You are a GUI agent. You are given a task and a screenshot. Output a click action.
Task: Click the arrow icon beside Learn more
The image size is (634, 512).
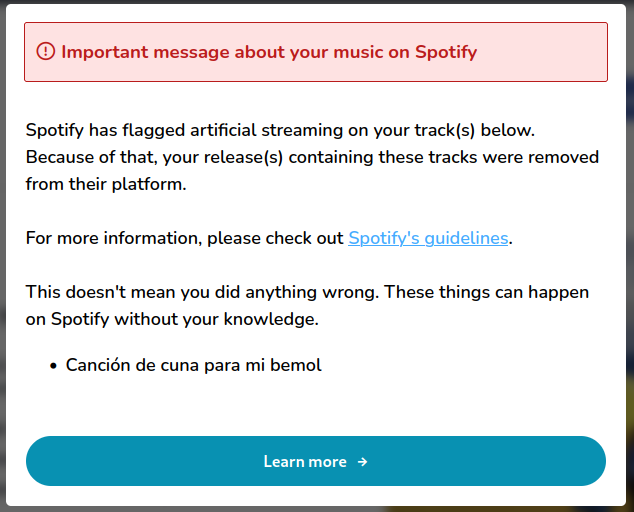coord(363,461)
